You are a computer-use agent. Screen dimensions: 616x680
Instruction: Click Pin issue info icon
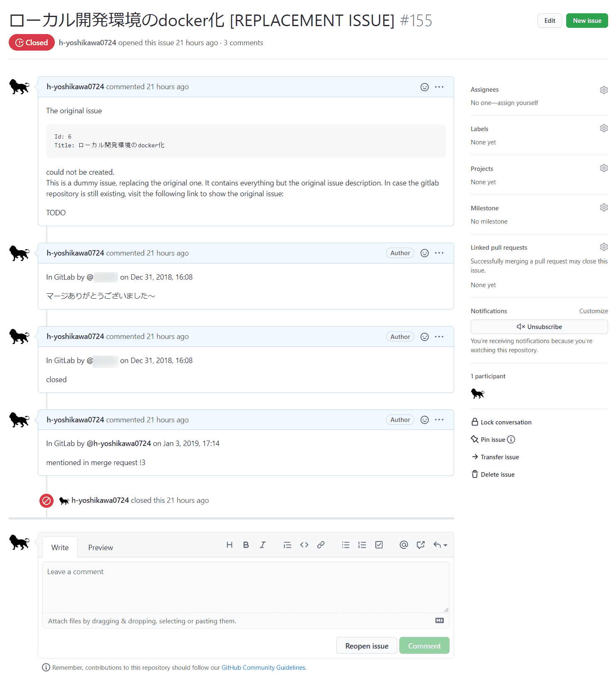coord(511,439)
